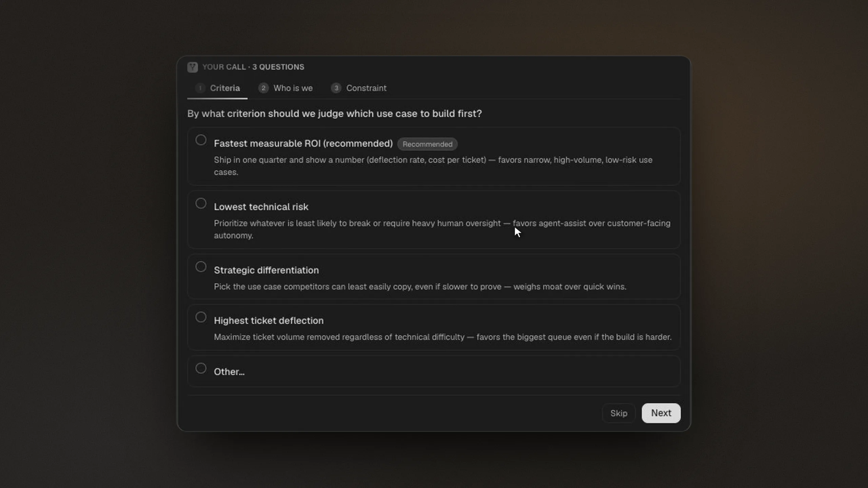Switch to the Criteria tab
The image size is (868, 488).
217,88
